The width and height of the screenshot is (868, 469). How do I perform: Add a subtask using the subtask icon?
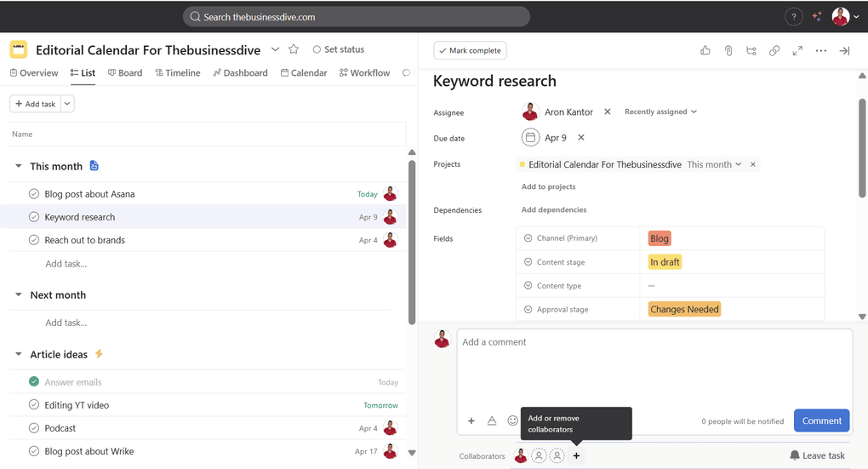(x=751, y=50)
